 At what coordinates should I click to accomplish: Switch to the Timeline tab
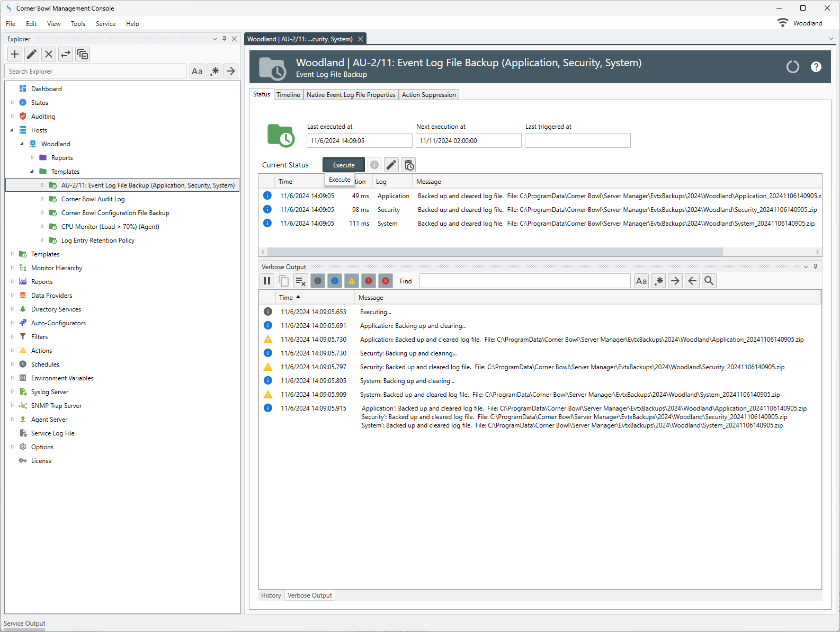[288, 95]
